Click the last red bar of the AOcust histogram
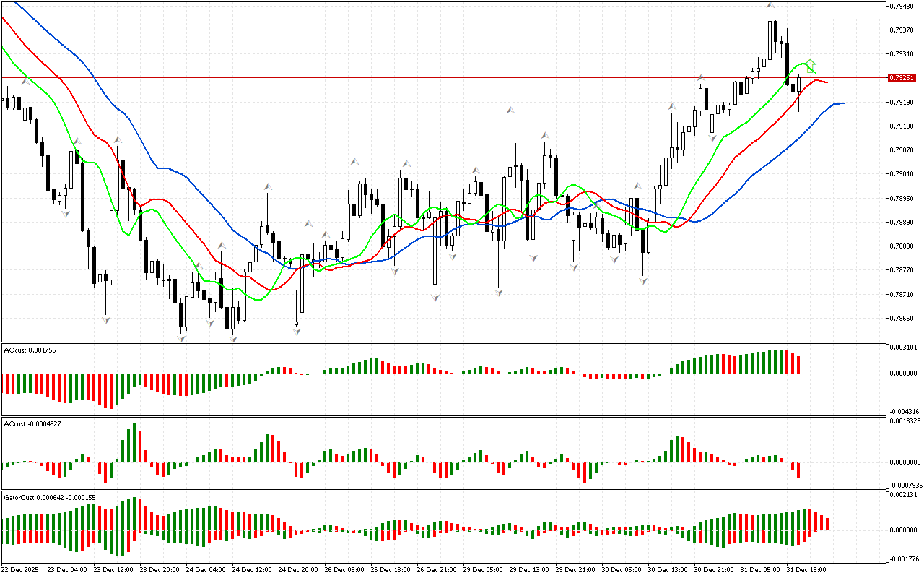The image size is (924, 578). point(798,364)
